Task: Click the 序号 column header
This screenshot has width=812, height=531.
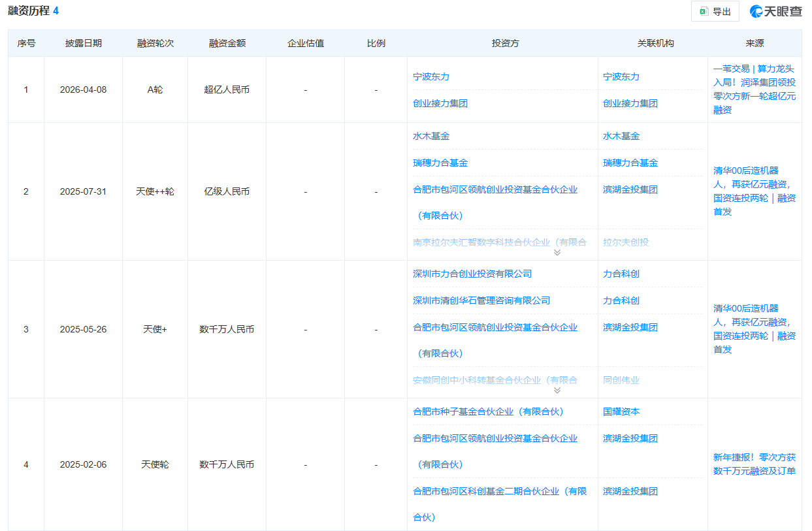Action: coord(26,43)
